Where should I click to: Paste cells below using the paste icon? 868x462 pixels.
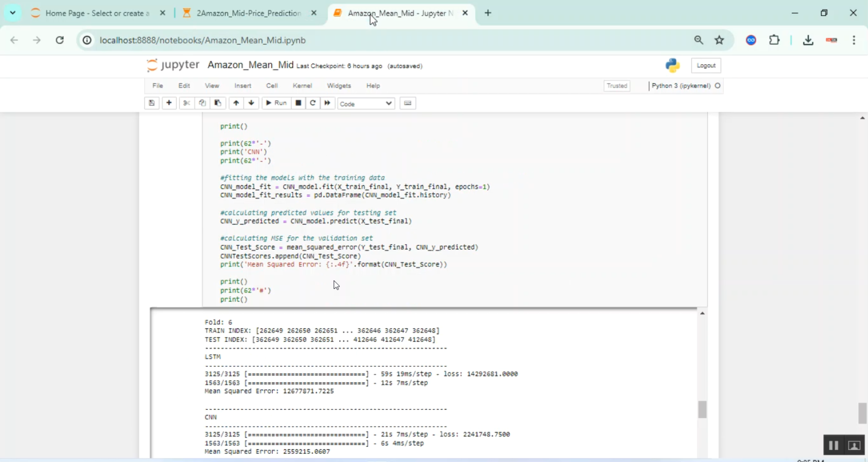(x=218, y=103)
